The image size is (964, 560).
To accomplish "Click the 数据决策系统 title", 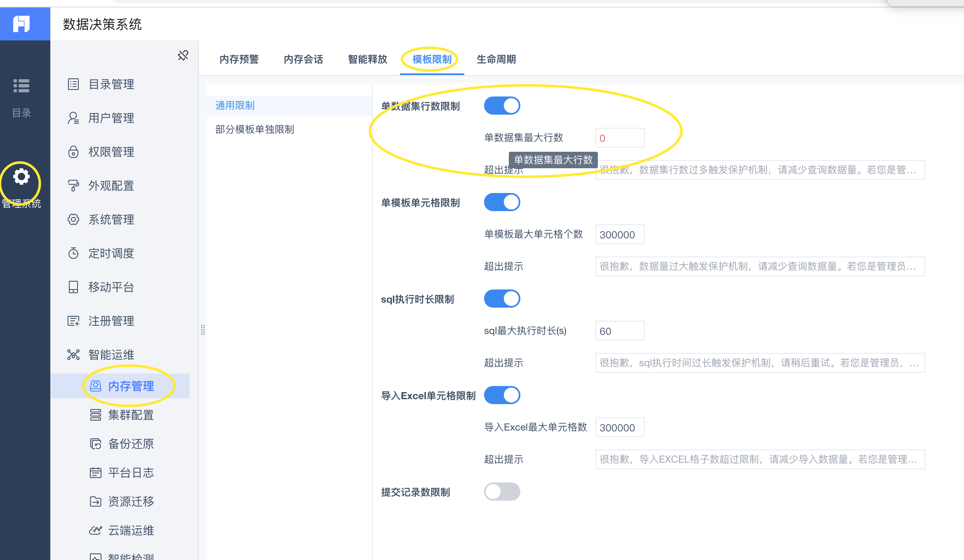I will pos(102,24).
